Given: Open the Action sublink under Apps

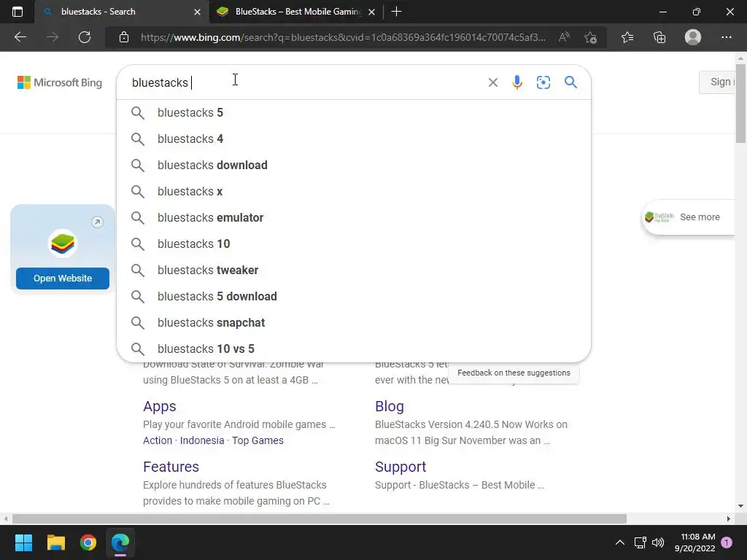Looking at the screenshot, I should click(158, 440).
